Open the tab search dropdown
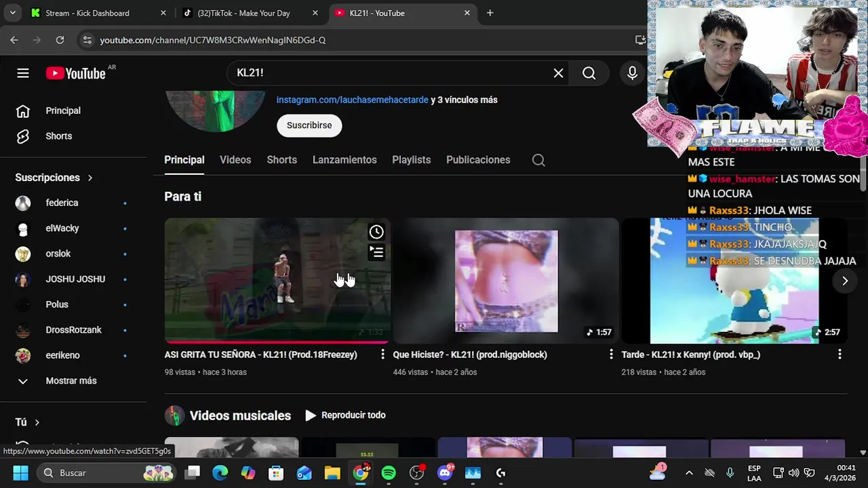Image resolution: width=868 pixels, height=488 pixels. click(12, 13)
